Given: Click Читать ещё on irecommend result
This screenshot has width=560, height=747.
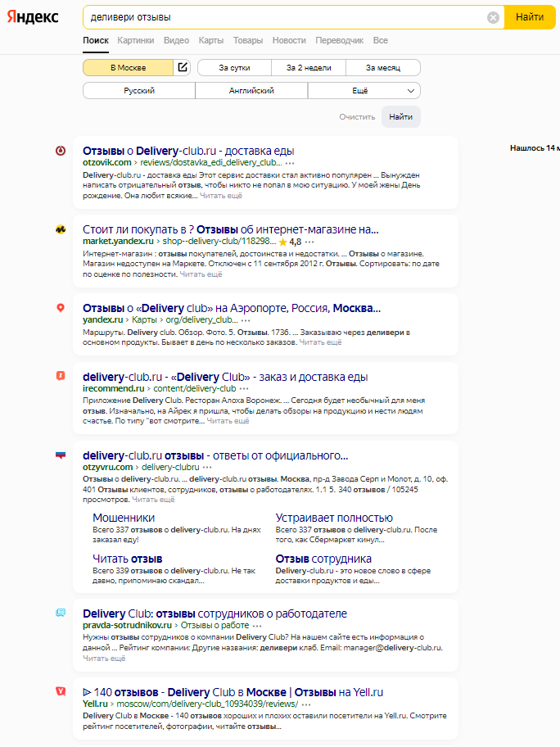Looking at the screenshot, I should [x=228, y=421].
